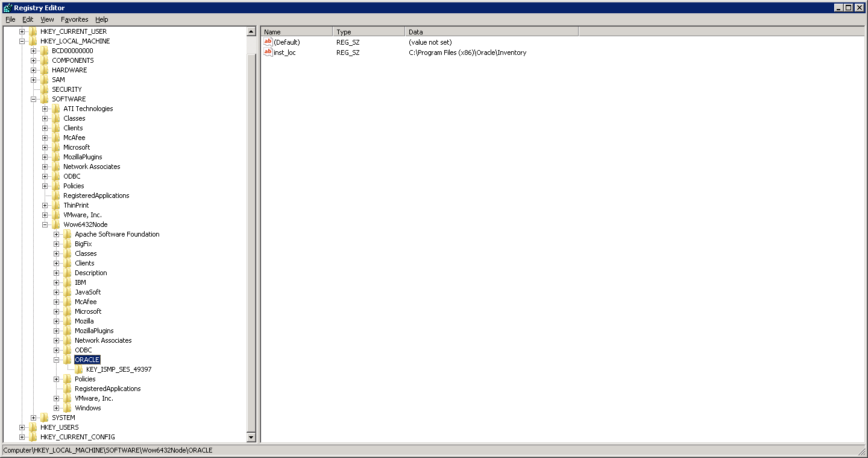Click the KEY_ISMP_SES_49397 folder icon
The width and height of the screenshot is (868, 458).
(x=79, y=369)
